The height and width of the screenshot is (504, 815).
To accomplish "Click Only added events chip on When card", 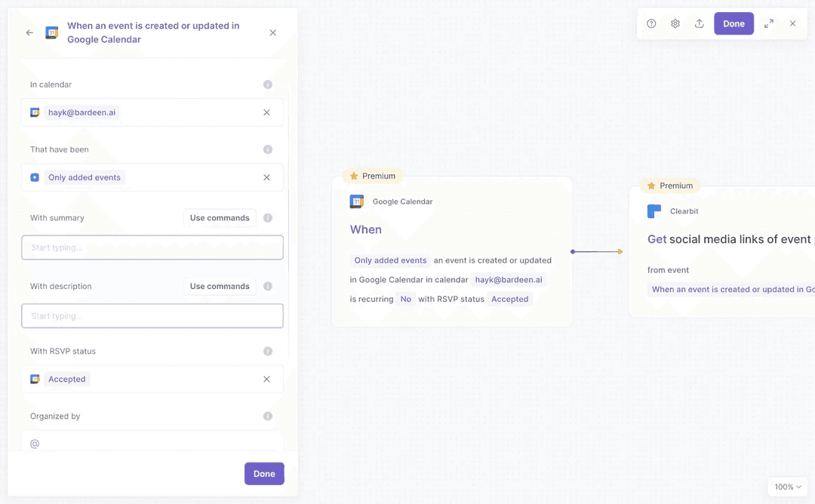I will [x=390, y=260].
